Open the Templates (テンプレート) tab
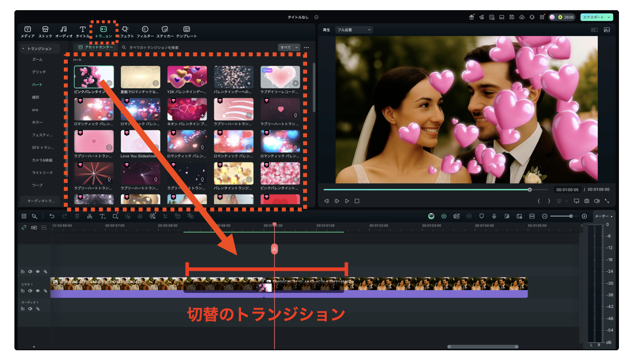 pos(187,32)
